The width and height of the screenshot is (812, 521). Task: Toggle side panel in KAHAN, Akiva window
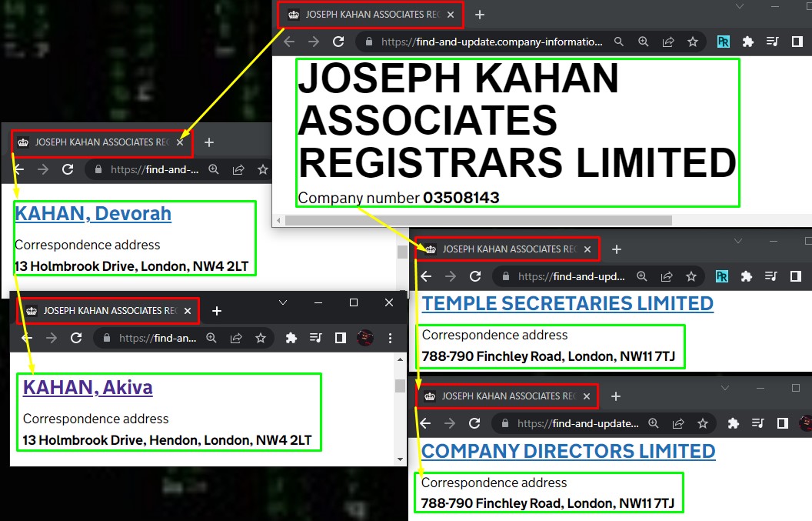(340, 338)
